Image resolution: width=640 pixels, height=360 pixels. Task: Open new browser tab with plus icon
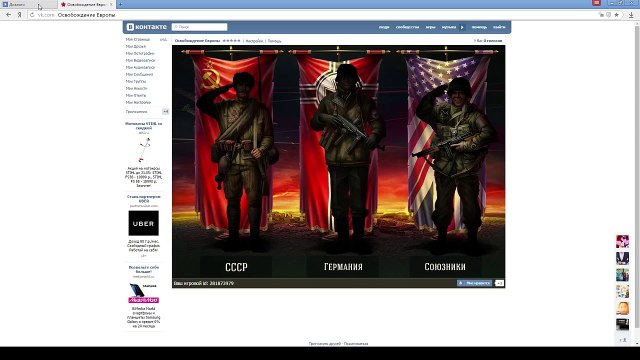pyautogui.click(x=120, y=4)
